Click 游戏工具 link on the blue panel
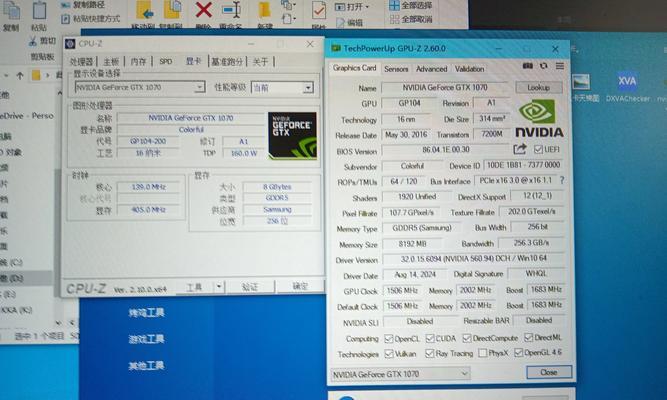The height and width of the screenshot is (400, 667). (x=146, y=339)
